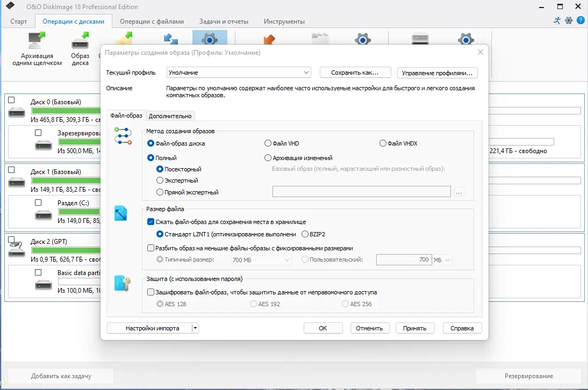This screenshot has height=390, width=588.
Task: Expand Настройки импорта dropdown arrow
Action: coord(195,328)
